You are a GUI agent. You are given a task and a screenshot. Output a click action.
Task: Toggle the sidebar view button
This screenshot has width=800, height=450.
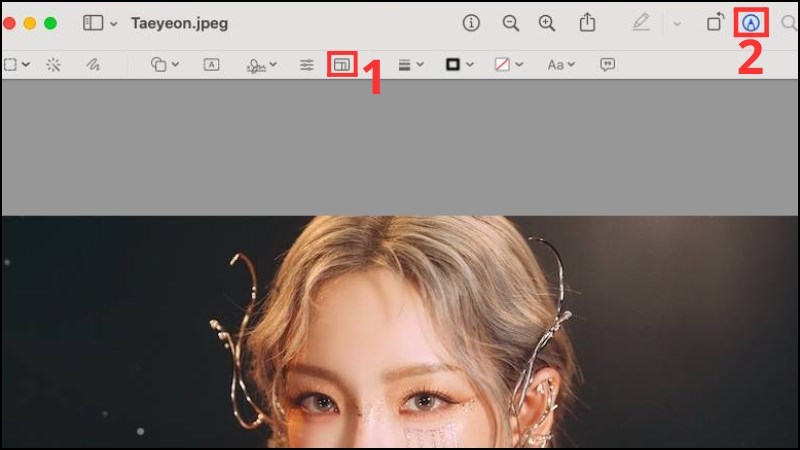93,23
